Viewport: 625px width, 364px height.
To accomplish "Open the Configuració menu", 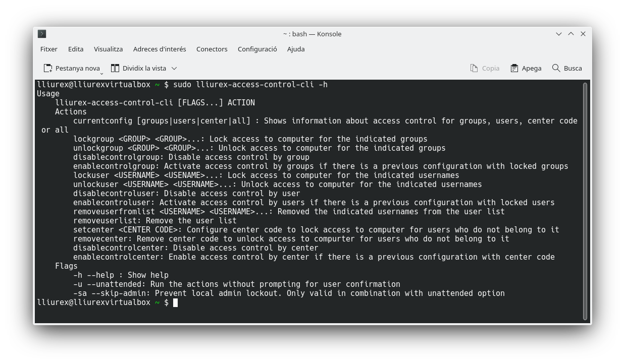I will pyautogui.click(x=257, y=49).
